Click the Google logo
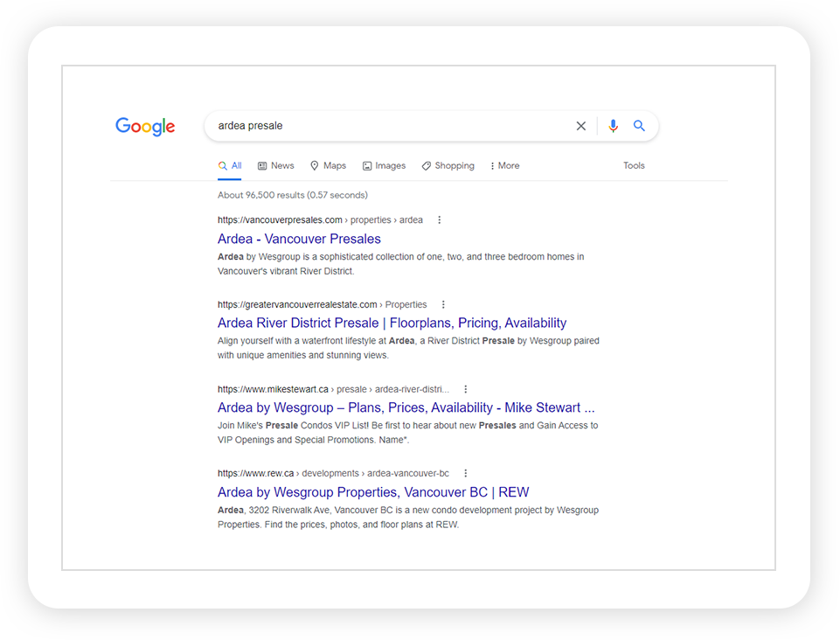 (x=145, y=126)
